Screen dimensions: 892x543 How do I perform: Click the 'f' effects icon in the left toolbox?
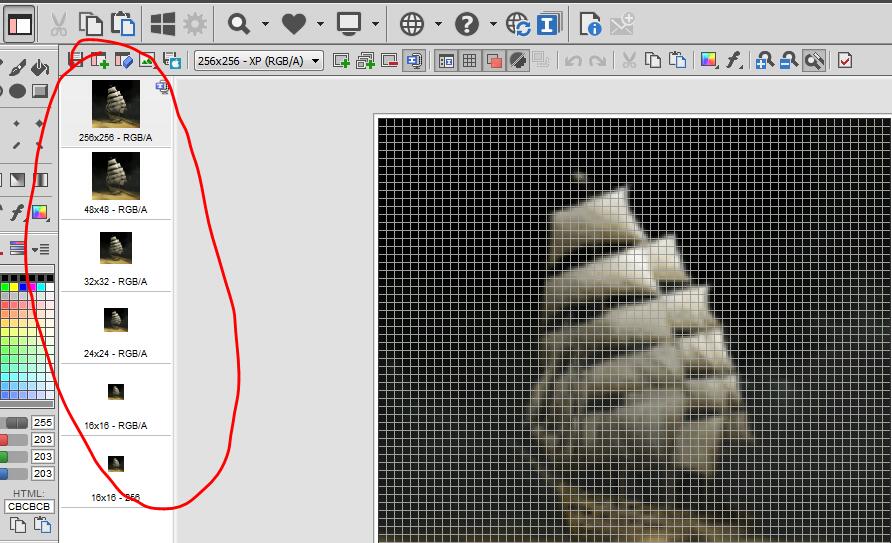pos(16,213)
